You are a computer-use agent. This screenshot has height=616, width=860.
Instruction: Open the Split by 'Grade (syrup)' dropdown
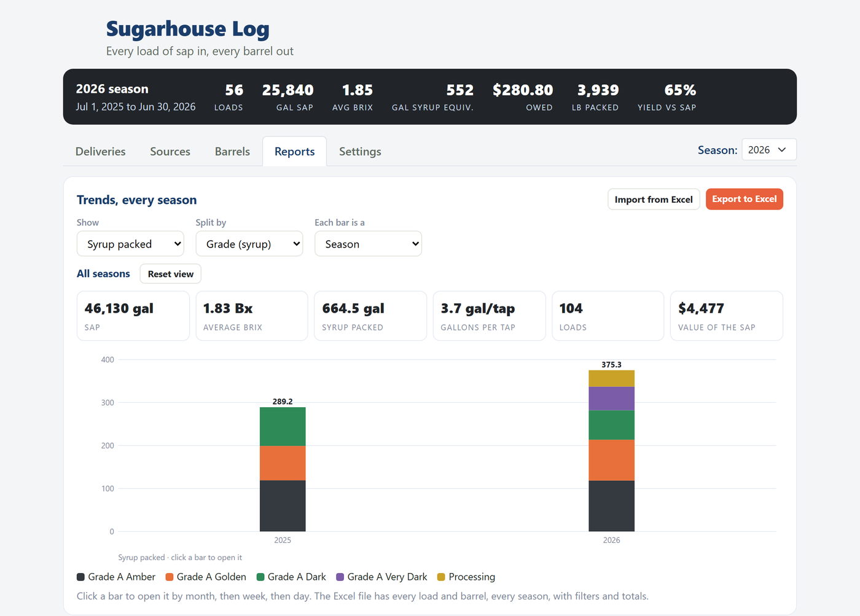[249, 244]
